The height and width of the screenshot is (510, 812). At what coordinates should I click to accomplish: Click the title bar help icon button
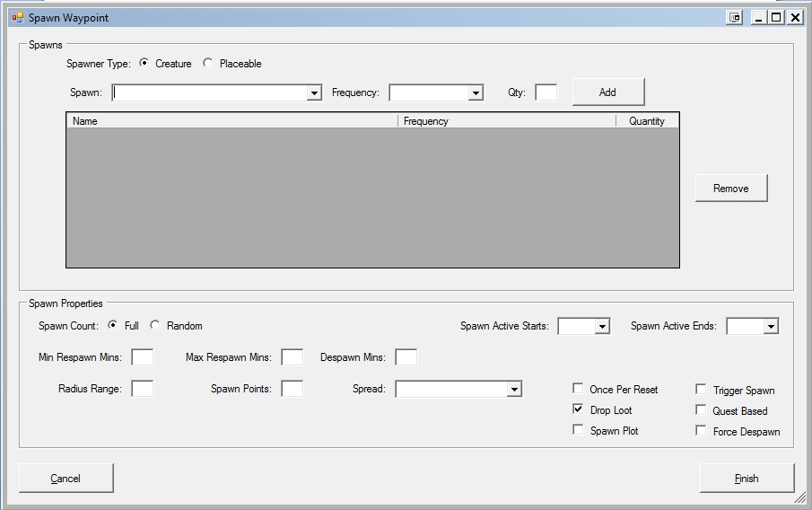point(735,17)
